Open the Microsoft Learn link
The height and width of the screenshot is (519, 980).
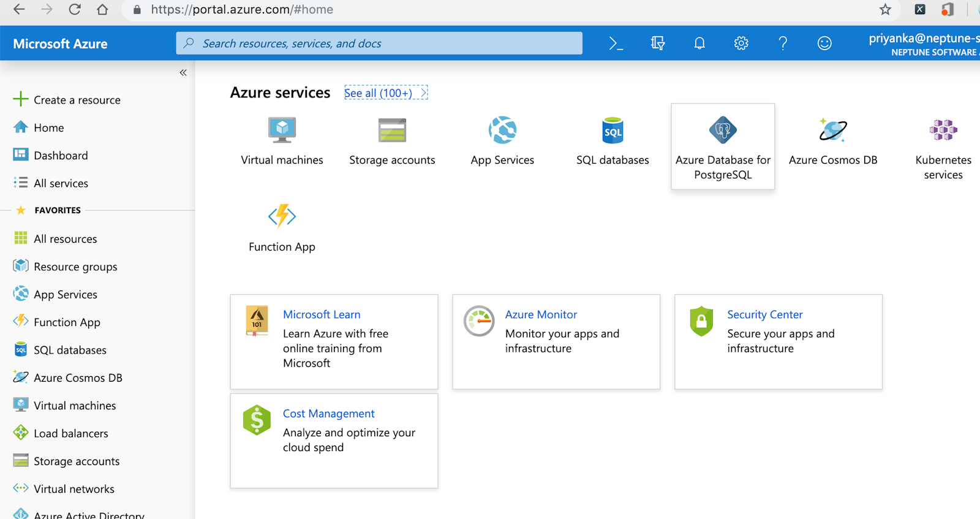tap(322, 314)
